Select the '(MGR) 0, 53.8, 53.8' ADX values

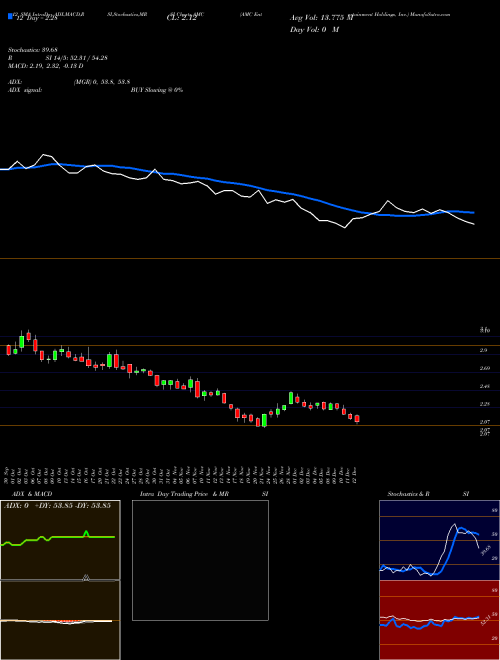coord(101,82)
